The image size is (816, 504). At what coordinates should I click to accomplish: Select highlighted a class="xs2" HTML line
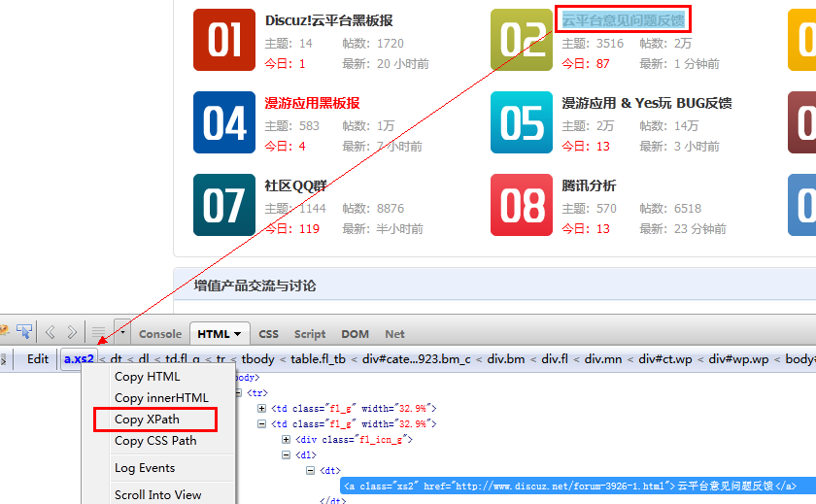[x=578, y=486]
